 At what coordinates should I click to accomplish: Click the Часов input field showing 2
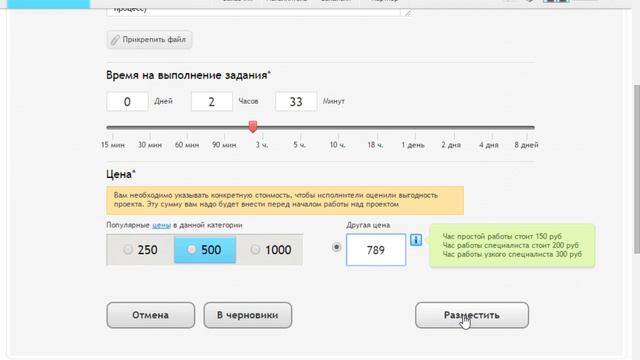pos(211,102)
